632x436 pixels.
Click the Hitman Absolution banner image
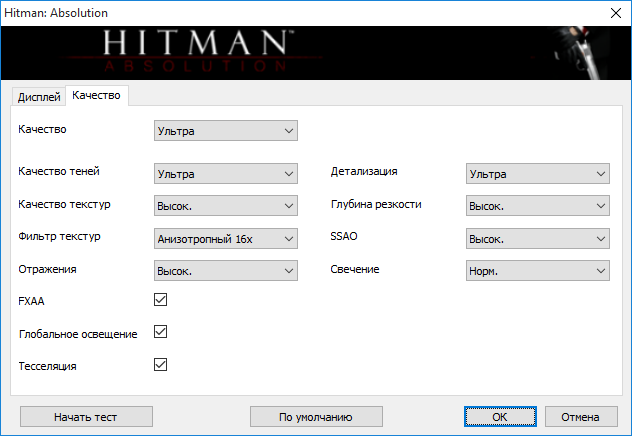coord(316,53)
